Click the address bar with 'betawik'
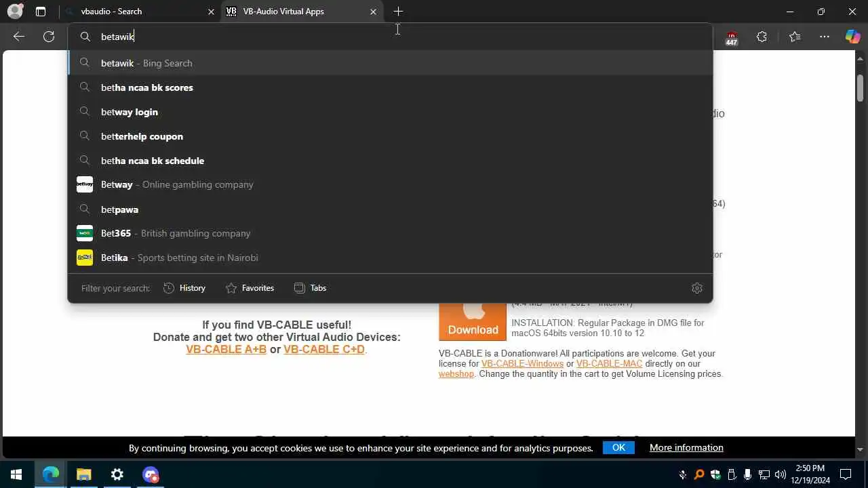Viewport: 868px width, 488px height. pyautogui.click(x=390, y=37)
